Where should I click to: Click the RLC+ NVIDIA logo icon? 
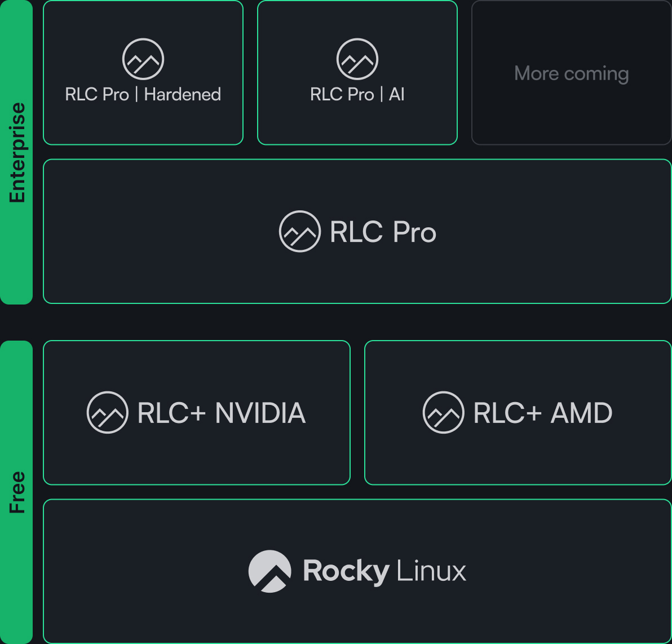(107, 412)
